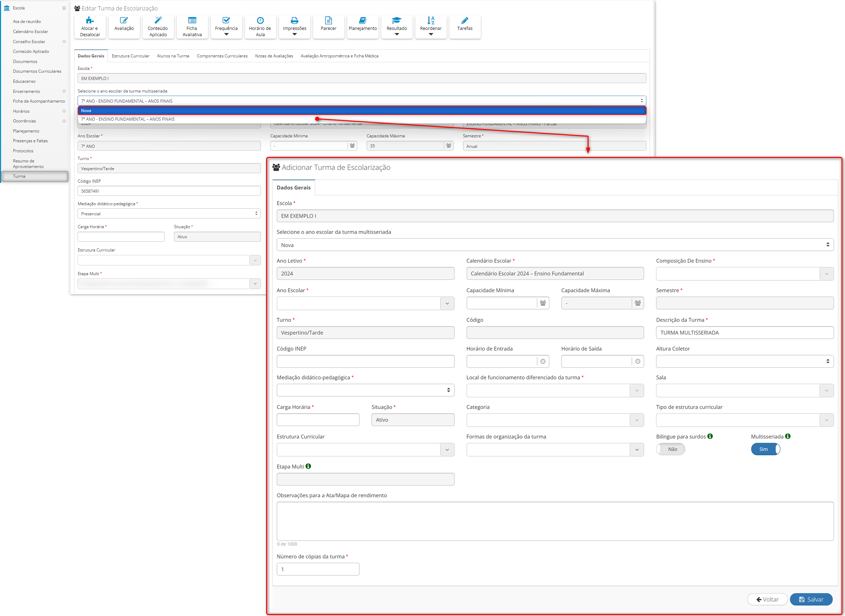Open the Reordenar A-Z sort menu
This screenshot has width=845, height=616.
pos(431,26)
